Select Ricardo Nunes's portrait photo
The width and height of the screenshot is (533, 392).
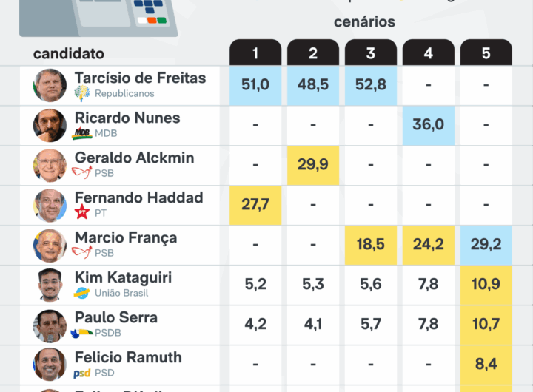point(50,125)
